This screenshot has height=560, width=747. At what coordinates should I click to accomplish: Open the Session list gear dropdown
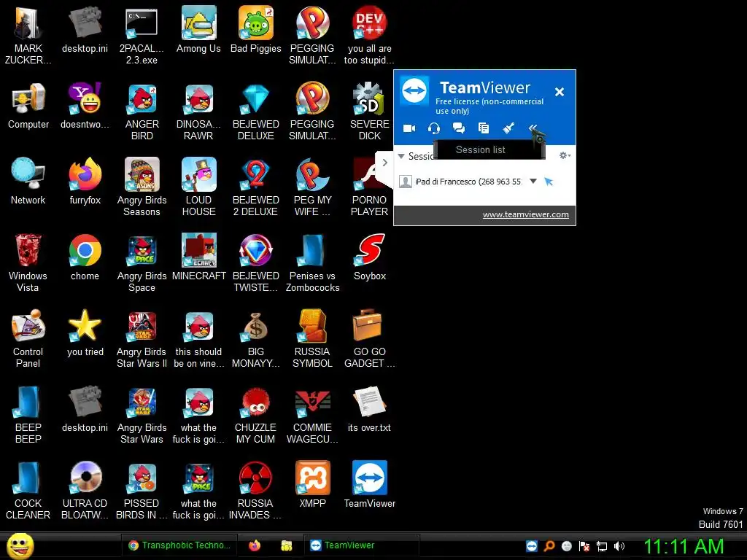[565, 155]
